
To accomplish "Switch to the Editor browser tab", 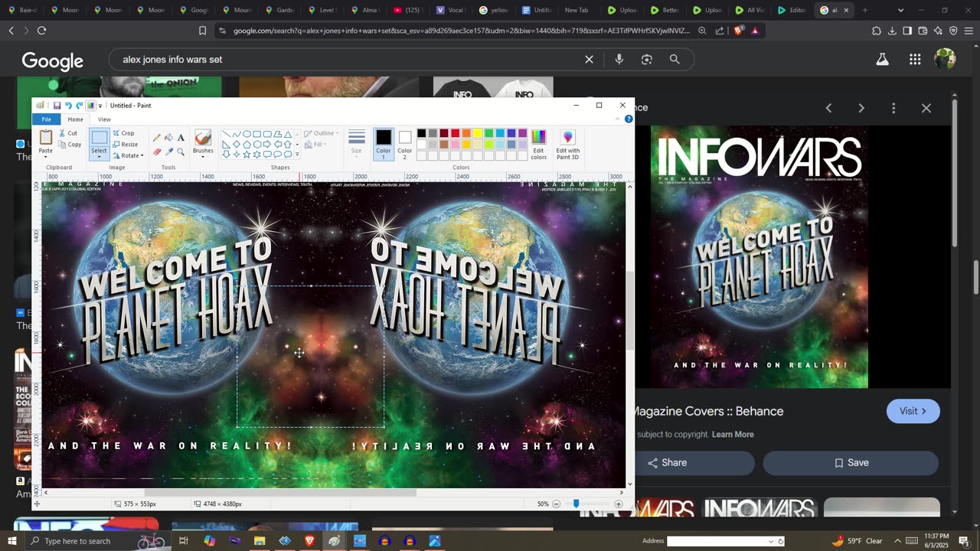I will point(791,10).
